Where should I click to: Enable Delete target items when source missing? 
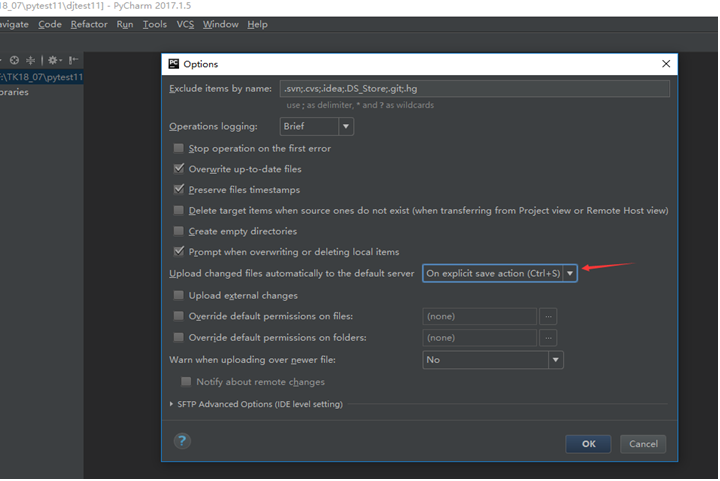pos(178,210)
